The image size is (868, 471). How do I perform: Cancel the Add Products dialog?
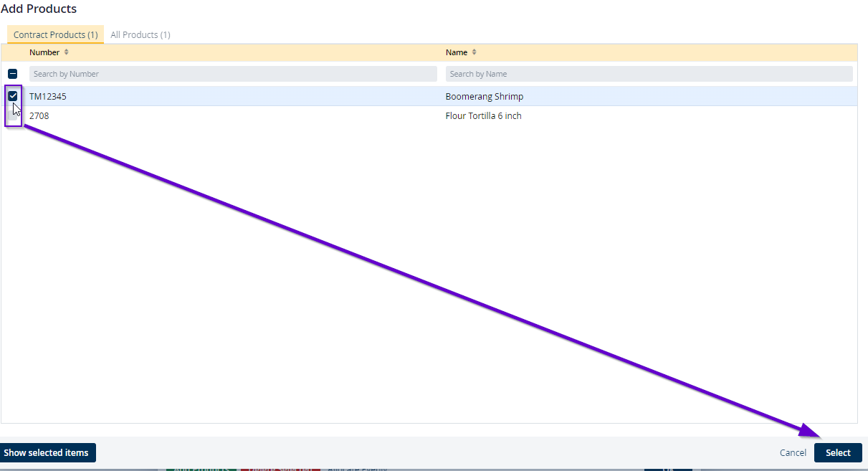(793, 452)
